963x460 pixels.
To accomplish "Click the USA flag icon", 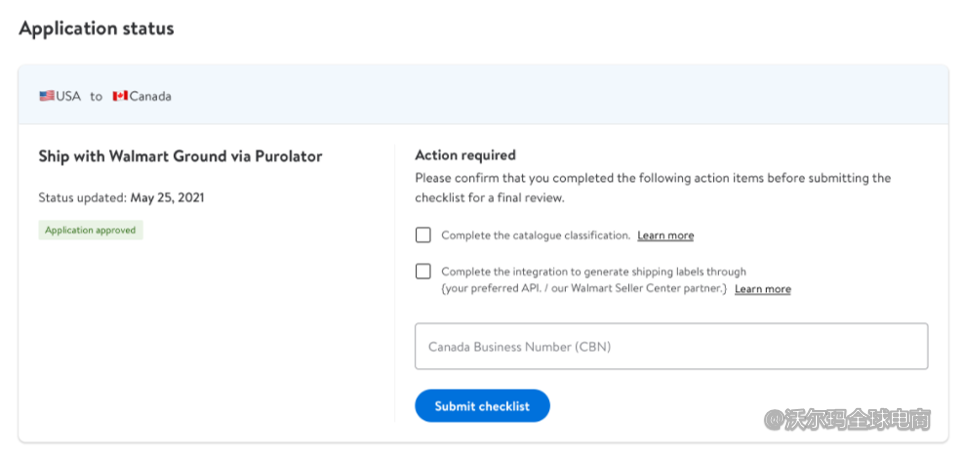I will pyautogui.click(x=47, y=96).
